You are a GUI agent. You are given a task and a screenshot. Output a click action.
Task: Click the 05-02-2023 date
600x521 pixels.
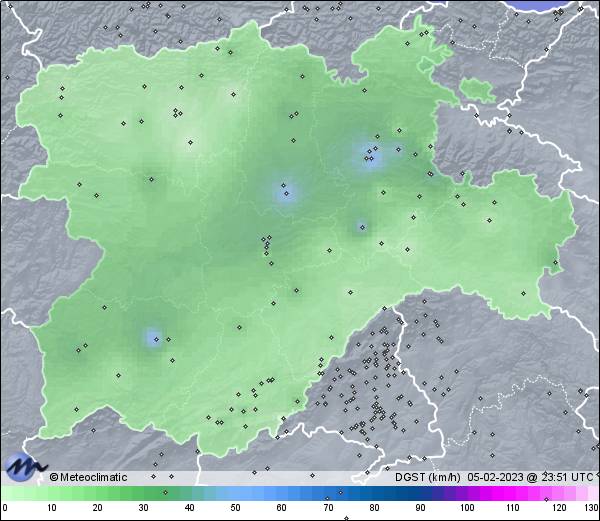(495, 477)
